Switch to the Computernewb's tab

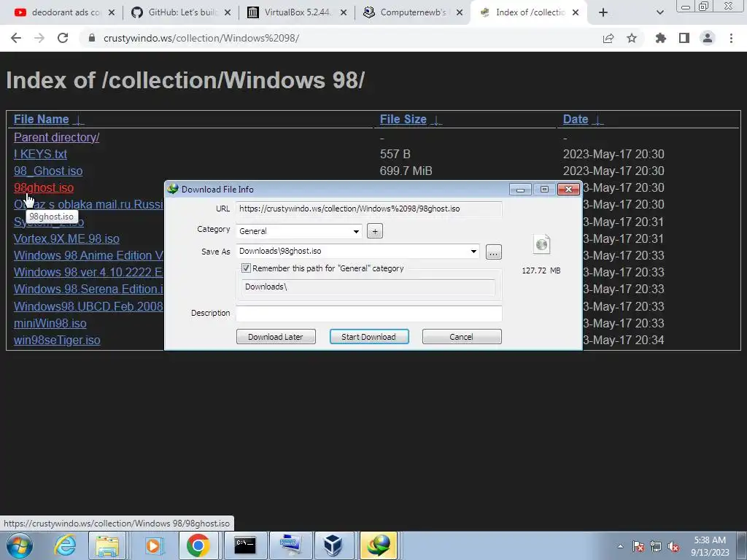coord(413,12)
